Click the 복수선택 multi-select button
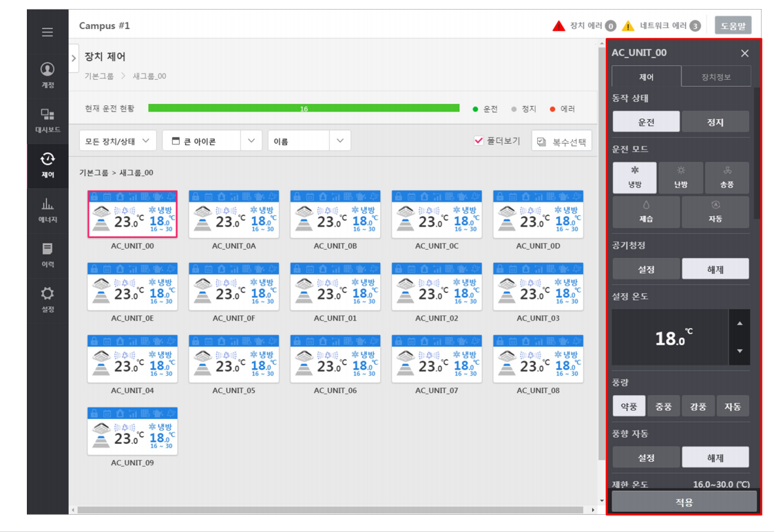774x532 pixels. coord(561,141)
